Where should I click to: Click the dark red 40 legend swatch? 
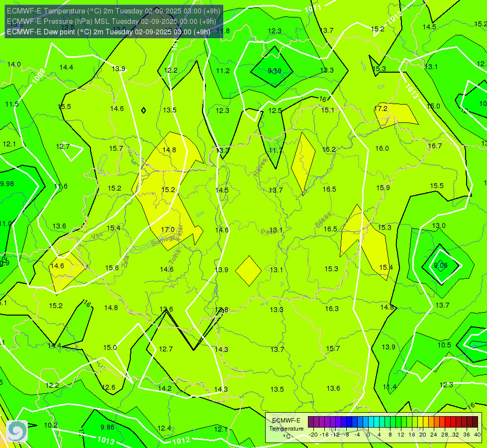(x=475, y=422)
